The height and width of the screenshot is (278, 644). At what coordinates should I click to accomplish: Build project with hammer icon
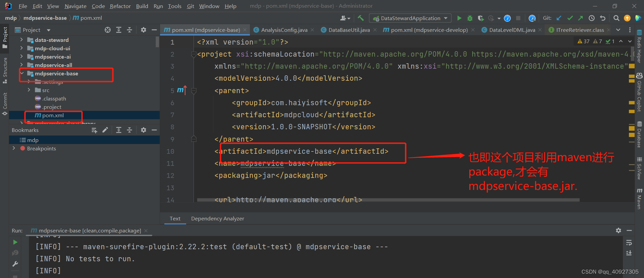pyautogui.click(x=361, y=18)
